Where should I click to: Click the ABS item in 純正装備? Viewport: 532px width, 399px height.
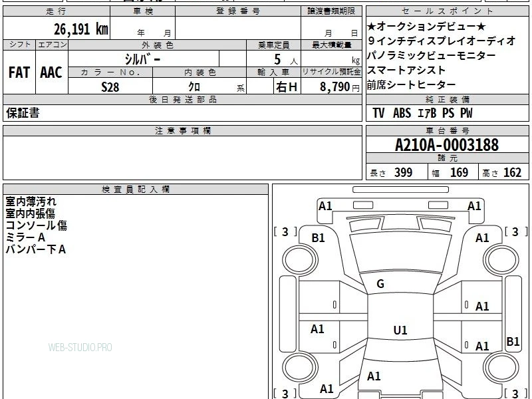point(402,113)
